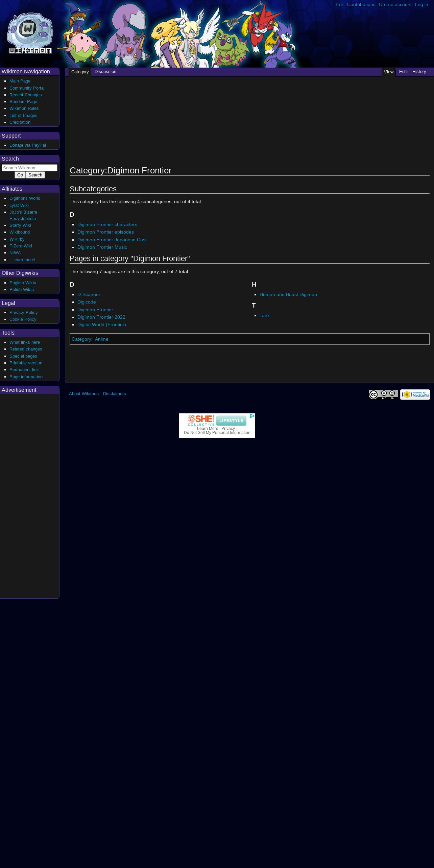The width and height of the screenshot is (434, 868).
Task: Open the SHE Media Collective ad logo
Action: coord(201,420)
